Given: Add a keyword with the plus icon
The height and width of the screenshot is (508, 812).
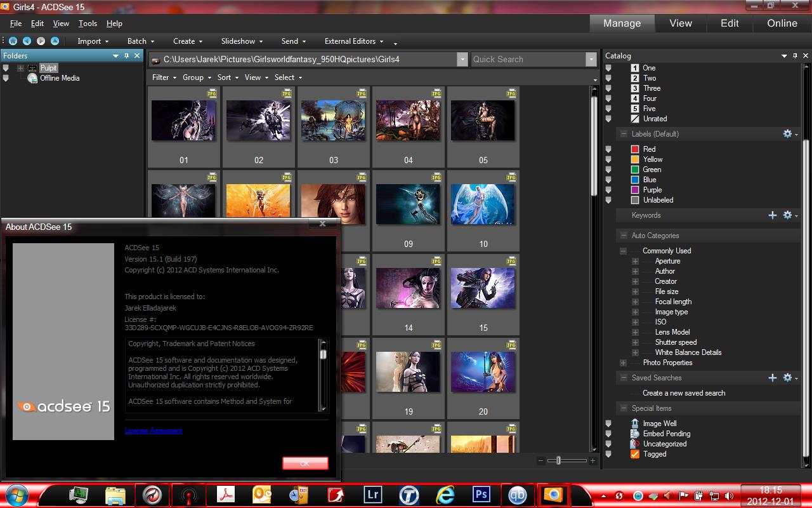Looking at the screenshot, I should pos(773,215).
